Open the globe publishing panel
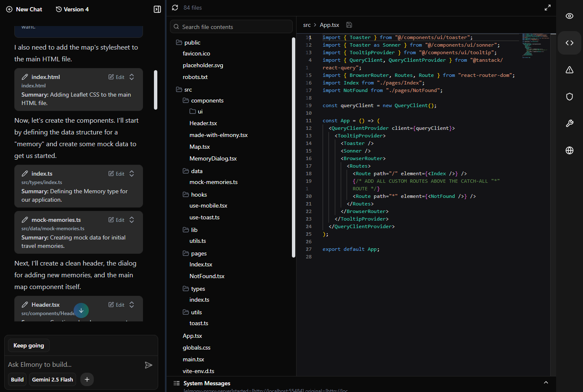Viewport: 583px width, 392px height. click(569, 150)
